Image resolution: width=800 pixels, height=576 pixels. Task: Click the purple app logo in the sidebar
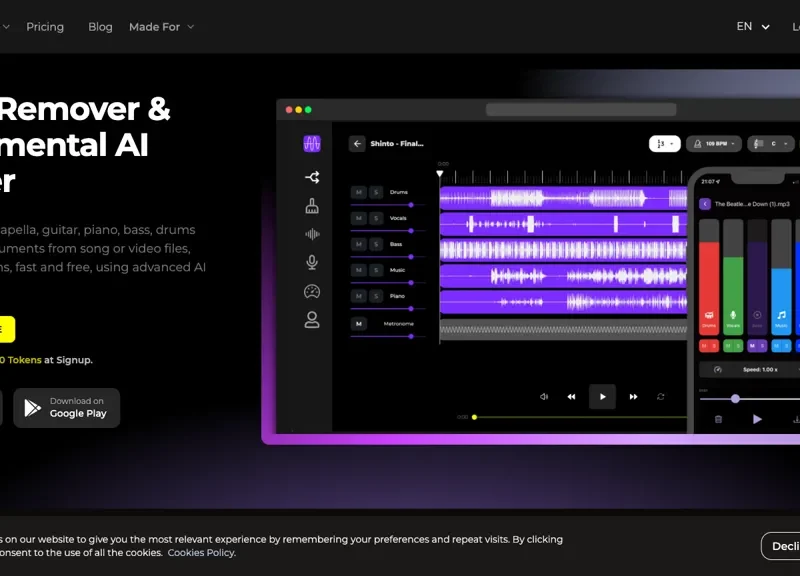click(x=312, y=144)
